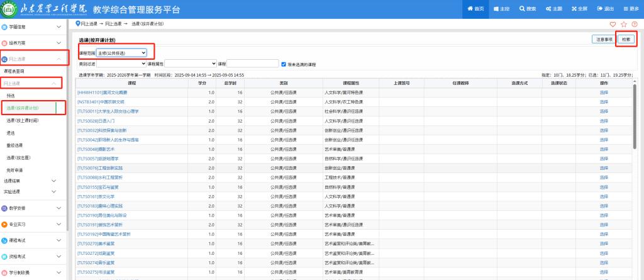Log out using the 退出 icon
Image resolution: width=644 pixels, height=280 pixels.
pos(599,9)
